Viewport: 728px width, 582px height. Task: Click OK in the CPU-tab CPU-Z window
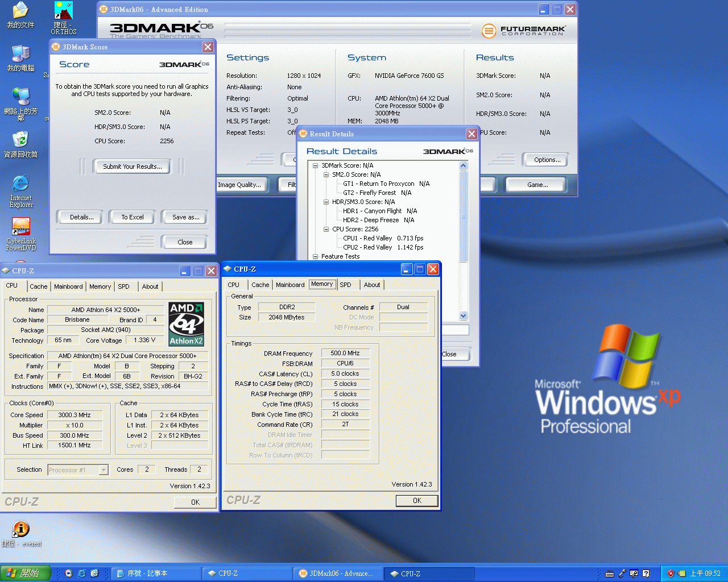tap(195, 502)
